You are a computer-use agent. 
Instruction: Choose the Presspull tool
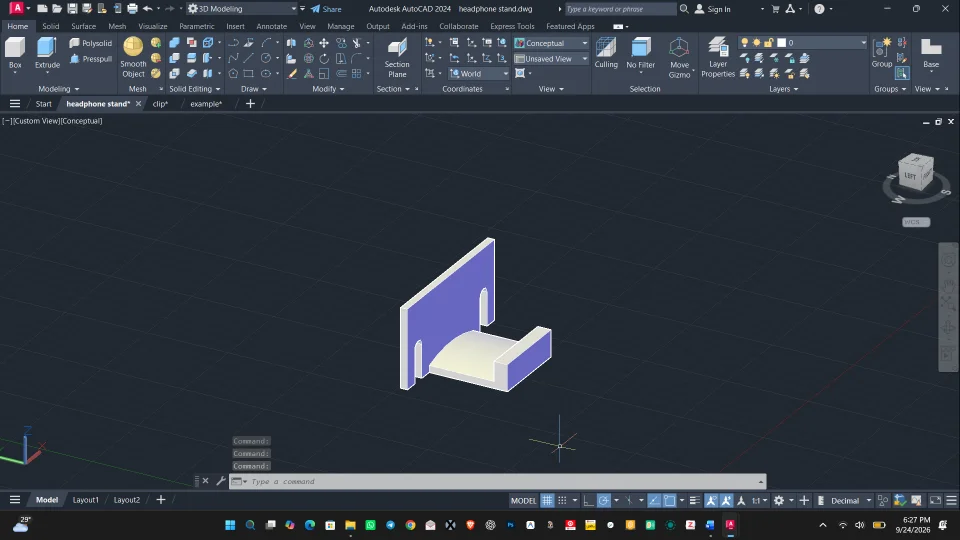tap(91, 59)
